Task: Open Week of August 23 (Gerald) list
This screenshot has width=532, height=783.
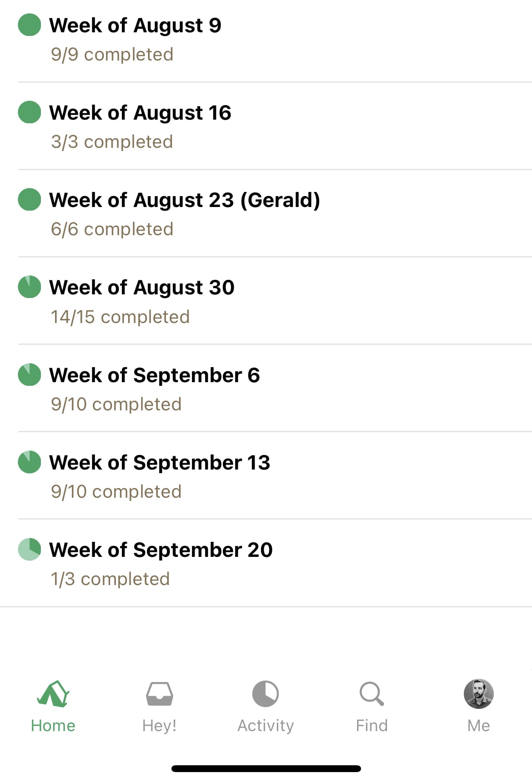Action: 275,213
